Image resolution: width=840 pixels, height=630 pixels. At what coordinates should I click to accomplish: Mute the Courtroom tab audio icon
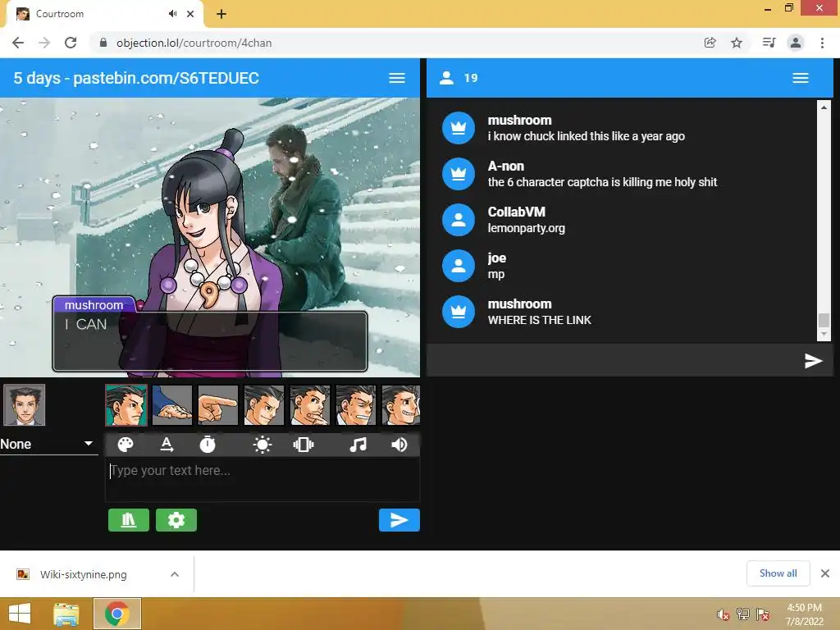tap(172, 14)
